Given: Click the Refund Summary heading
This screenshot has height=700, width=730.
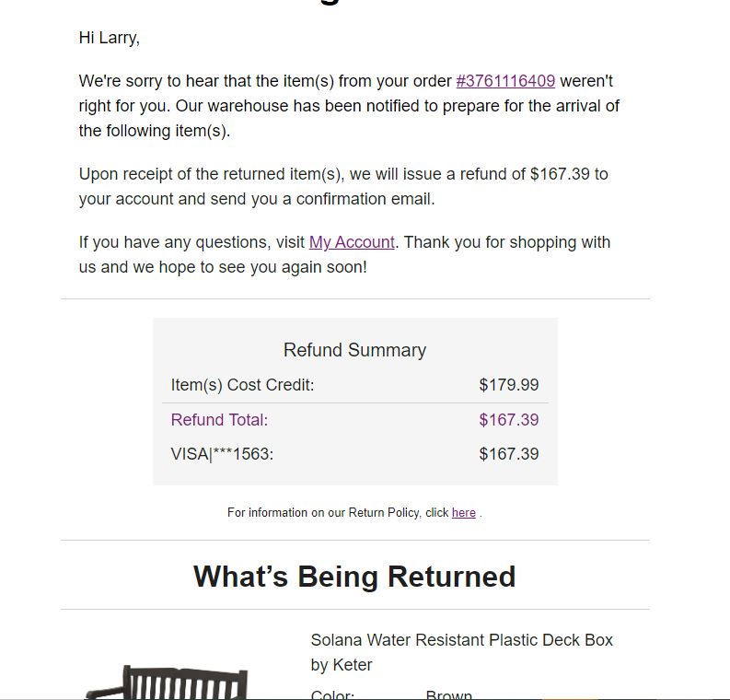Looking at the screenshot, I should pyautogui.click(x=354, y=350).
